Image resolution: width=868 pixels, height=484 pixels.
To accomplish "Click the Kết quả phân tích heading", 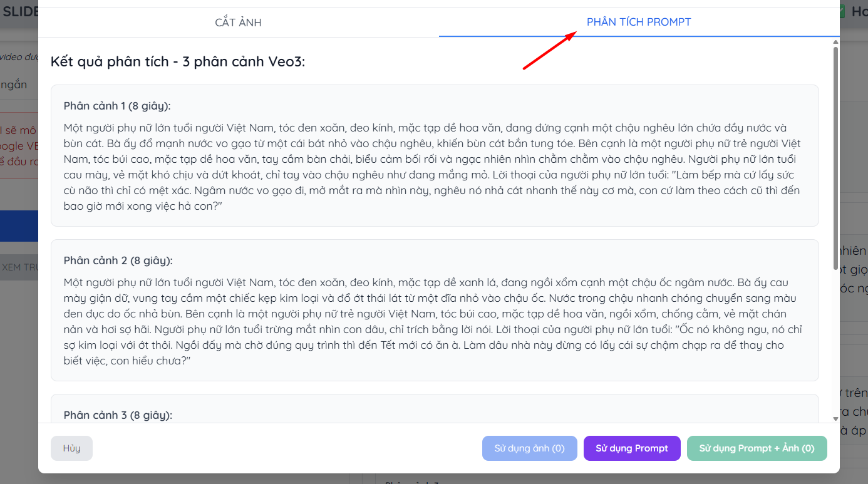I will [x=178, y=62].
